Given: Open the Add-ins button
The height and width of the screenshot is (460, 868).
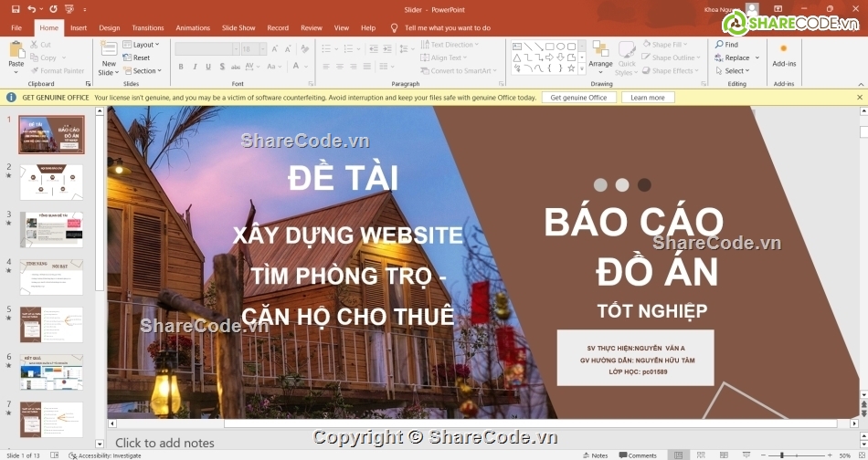Looking at the screenshot, I should pyautogui.click(x=784, y=56).
